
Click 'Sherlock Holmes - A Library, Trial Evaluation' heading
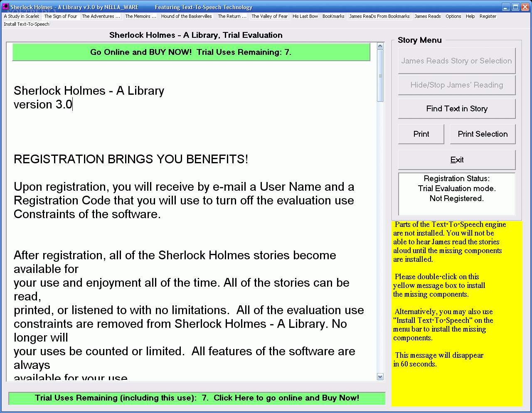(x=196, y=35)
